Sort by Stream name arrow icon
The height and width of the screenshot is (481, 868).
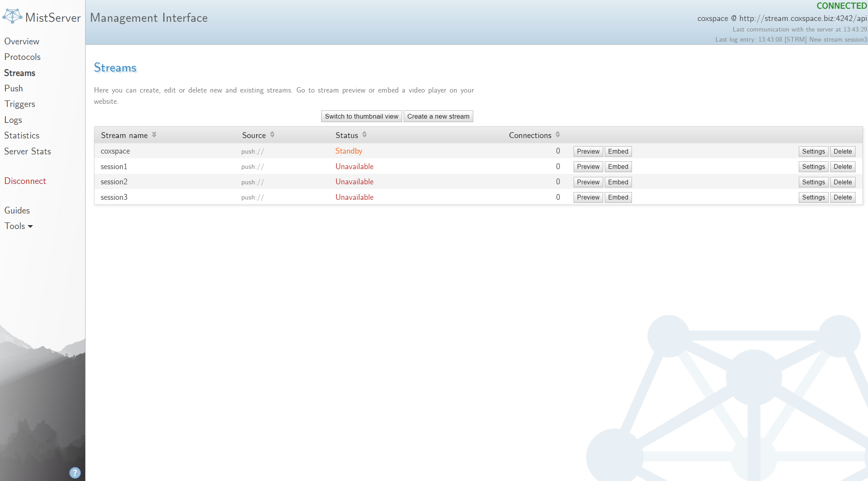[154, 135]
